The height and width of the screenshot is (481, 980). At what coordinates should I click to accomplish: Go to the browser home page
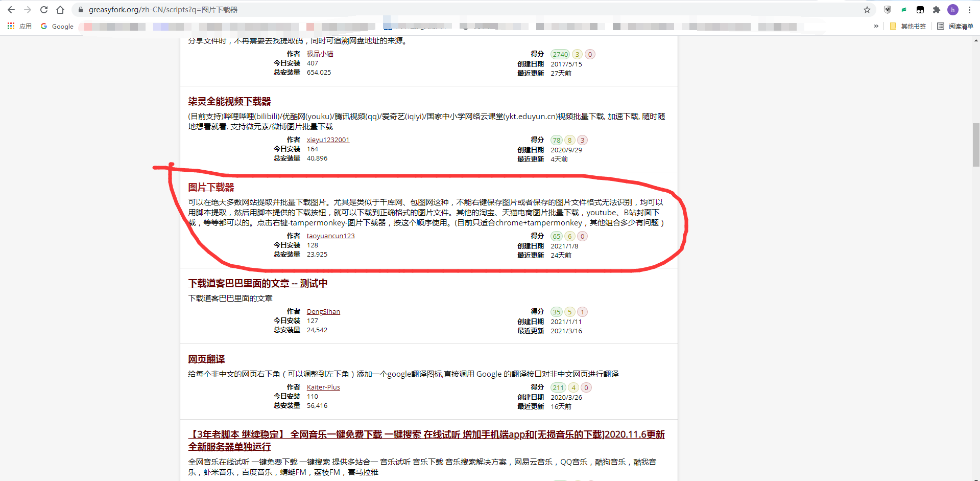click(x=60, y=10)
